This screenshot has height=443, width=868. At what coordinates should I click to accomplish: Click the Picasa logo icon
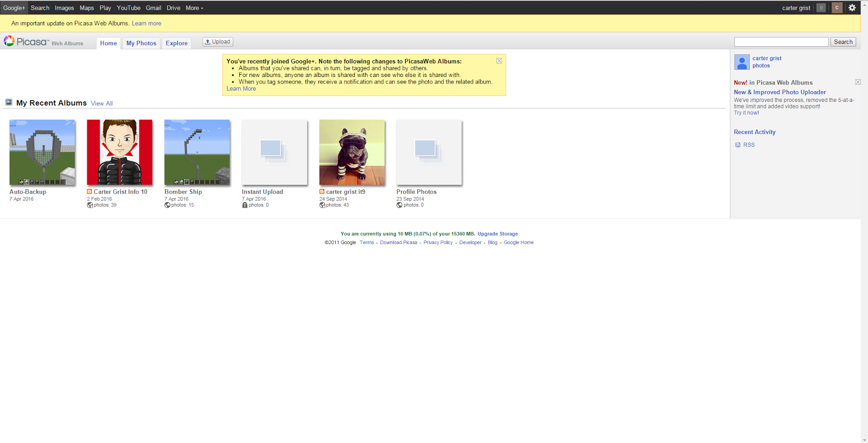click(x=9, y=41)
